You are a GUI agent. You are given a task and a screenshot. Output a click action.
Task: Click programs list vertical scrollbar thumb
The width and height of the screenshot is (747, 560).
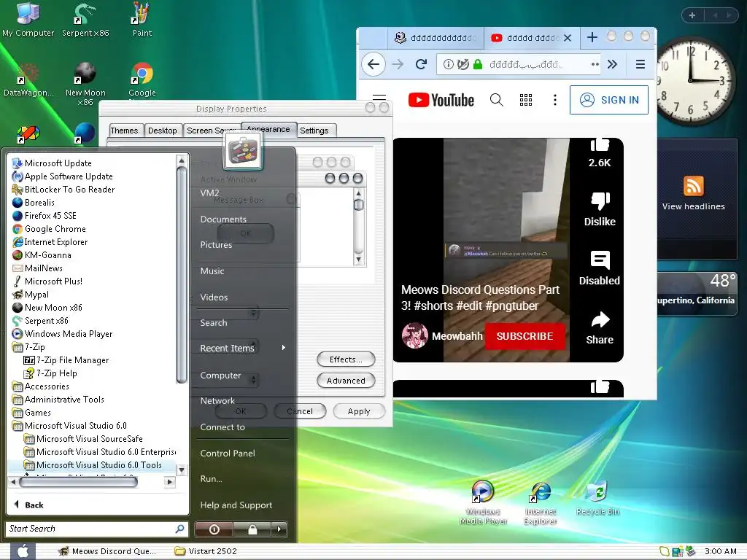pos(181,275)
